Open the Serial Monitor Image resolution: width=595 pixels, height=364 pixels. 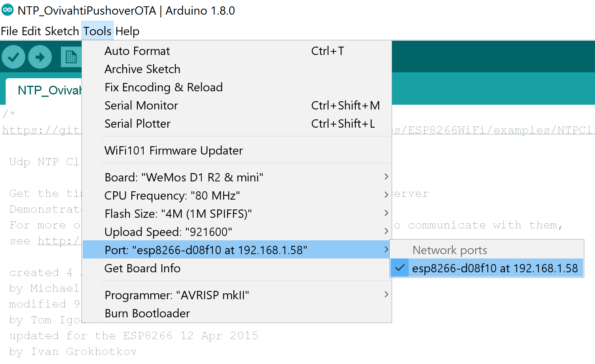141,106
